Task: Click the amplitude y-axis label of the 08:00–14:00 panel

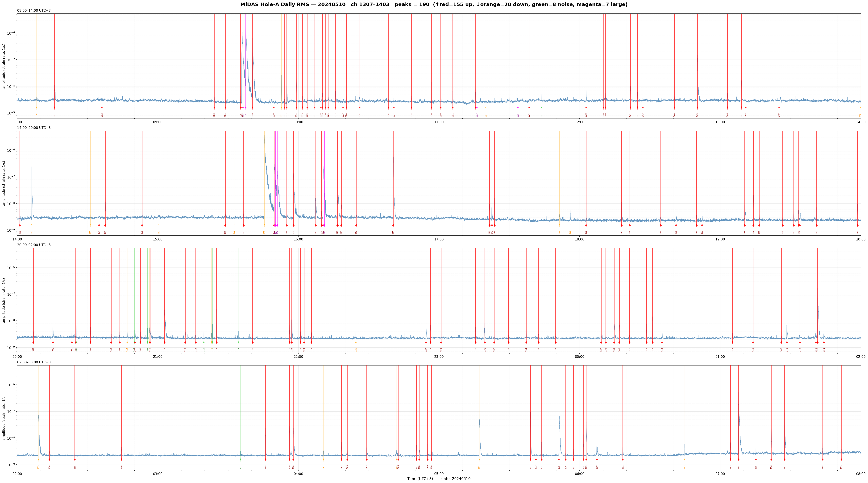Action: pyautogui.click(x=4, y=66)
